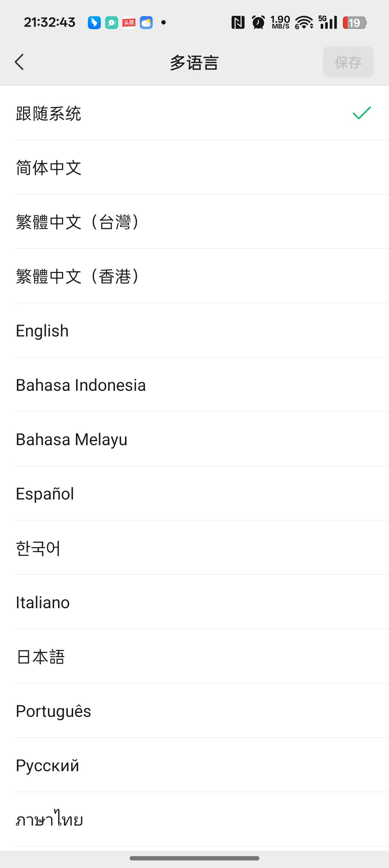Select Русский language entry
Image resolution: width=389 pixels, height=868 pixels.
click(x=48, y=765)
